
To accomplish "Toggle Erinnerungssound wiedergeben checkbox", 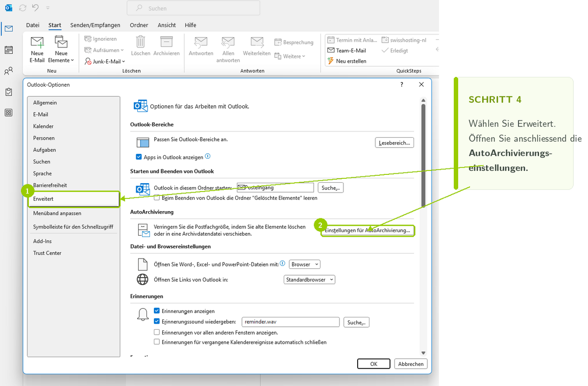I will pos(157,322).
